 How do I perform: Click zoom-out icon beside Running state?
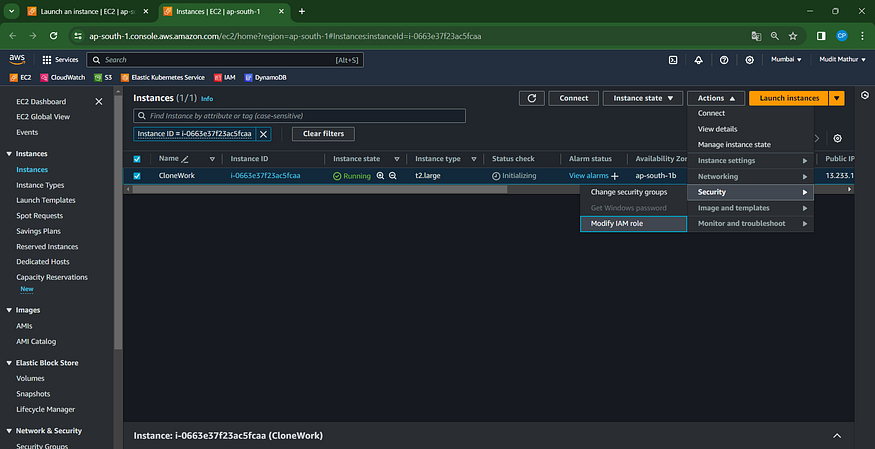click(x=392, y=176)
